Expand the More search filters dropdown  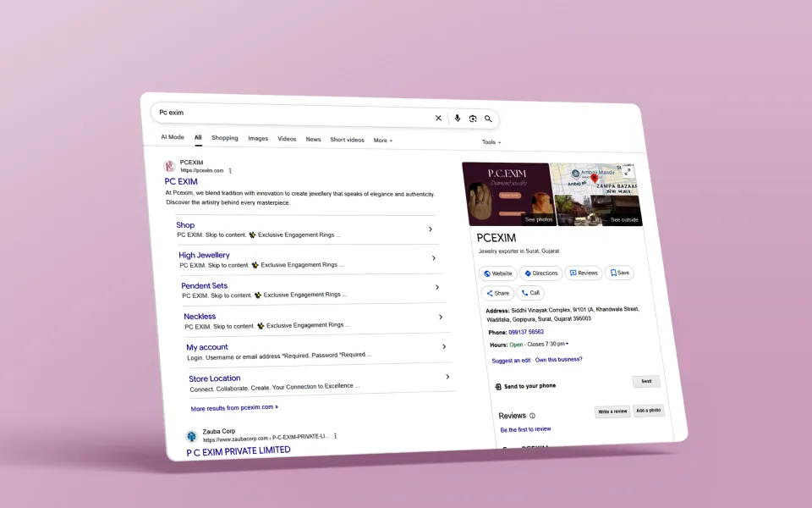382,140
